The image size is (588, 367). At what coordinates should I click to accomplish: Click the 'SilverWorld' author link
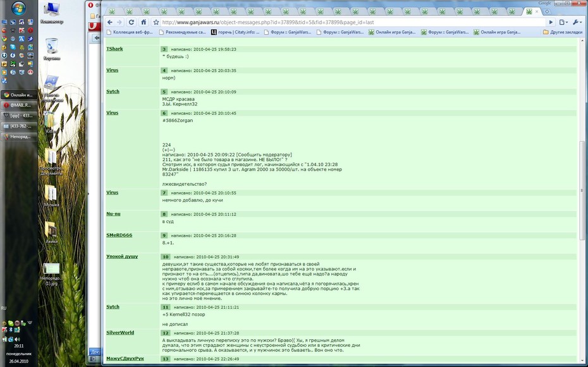(120, 332)
